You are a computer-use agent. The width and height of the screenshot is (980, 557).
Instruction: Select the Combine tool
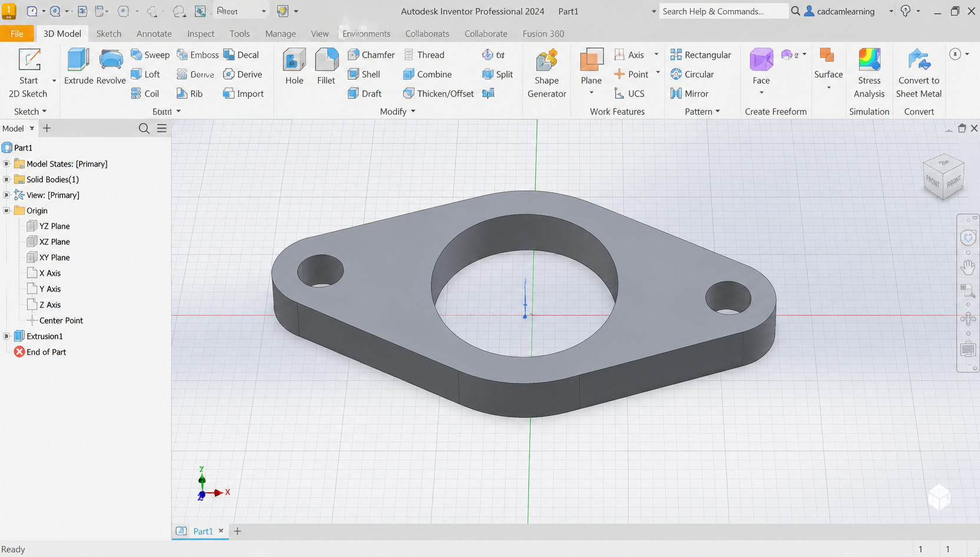(428, 74)
